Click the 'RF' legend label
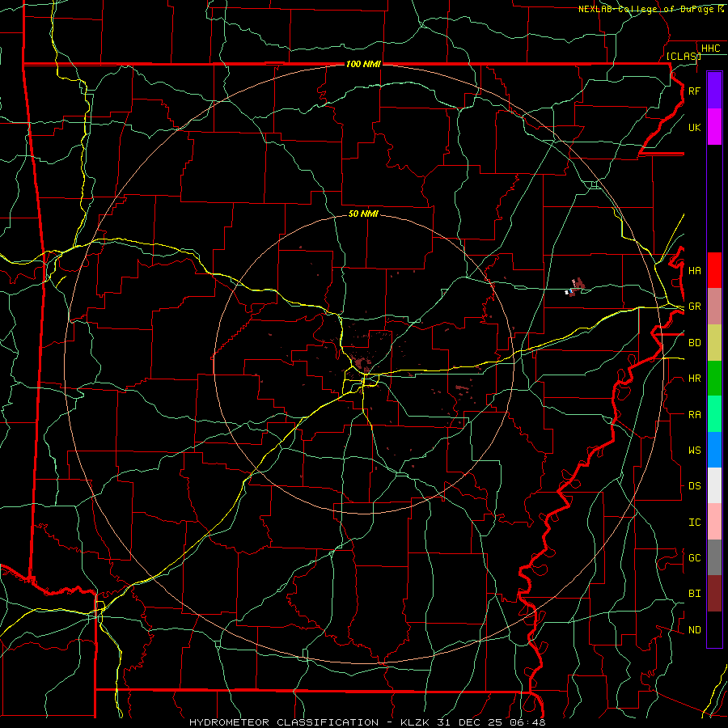Screen dimensions: 728x728 coord(694,91)
